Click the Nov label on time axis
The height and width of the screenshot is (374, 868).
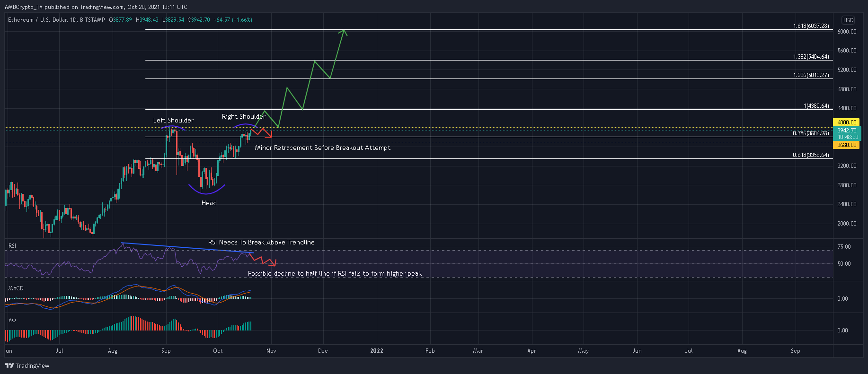tap(271, 351)
